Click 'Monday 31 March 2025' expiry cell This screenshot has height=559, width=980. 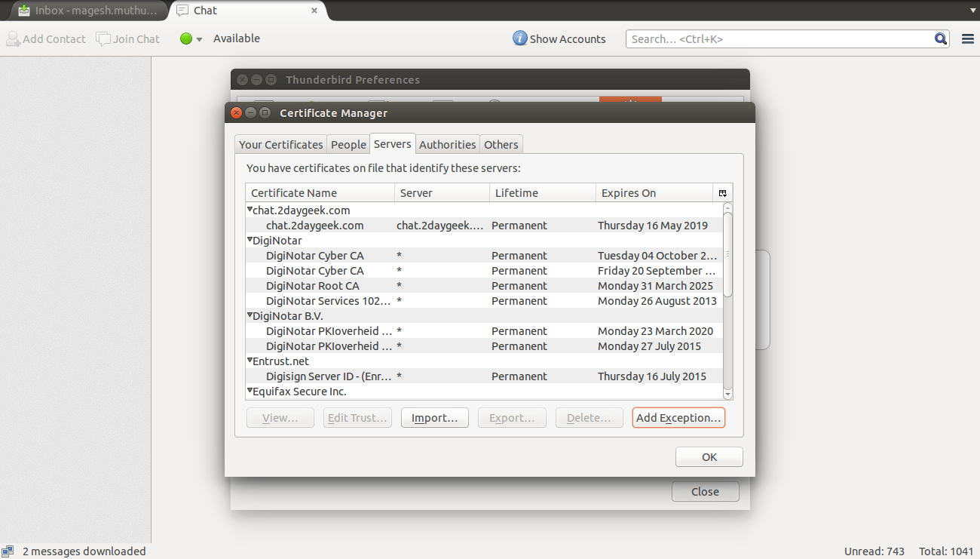pyautogui.click(x=655, y=286)
